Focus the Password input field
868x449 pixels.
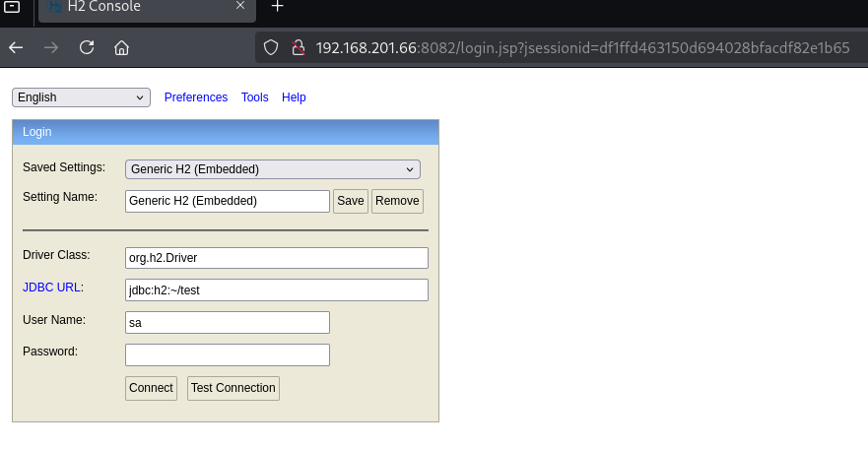coord(228,354)
